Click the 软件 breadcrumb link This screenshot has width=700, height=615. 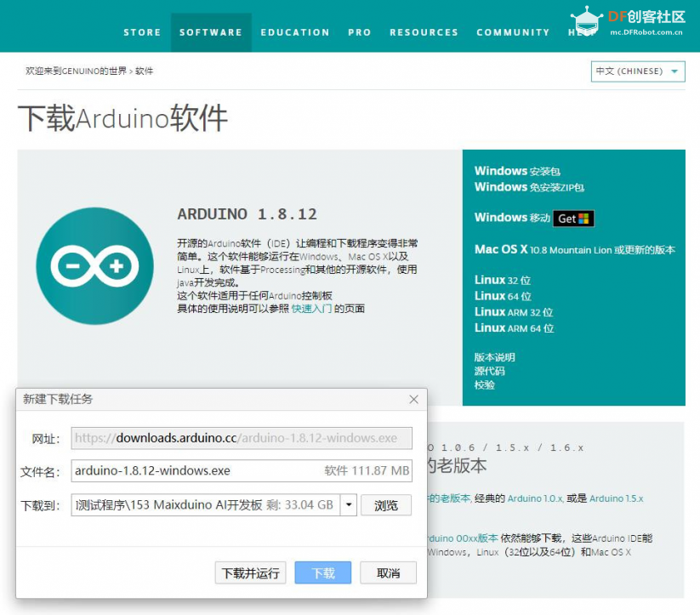pyautogui.click(x=144, y=71)
